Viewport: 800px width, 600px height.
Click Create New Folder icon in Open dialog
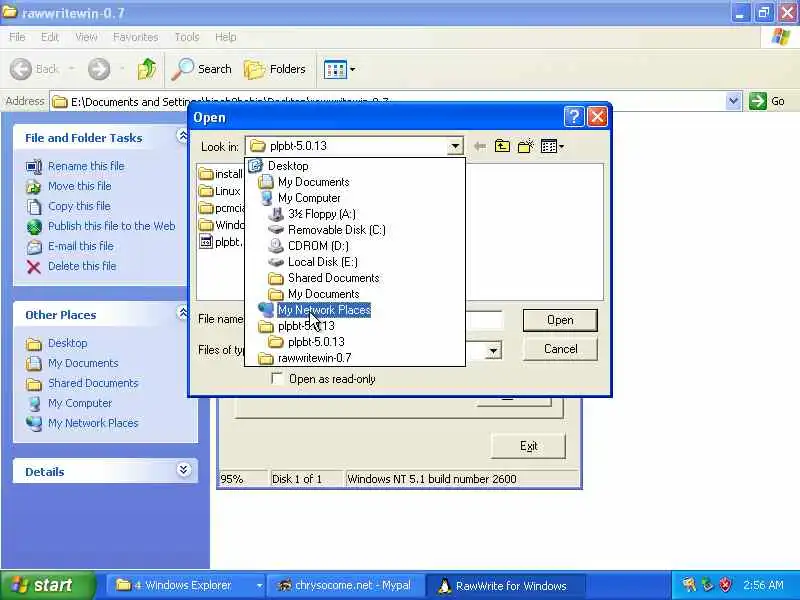point(525,147)
